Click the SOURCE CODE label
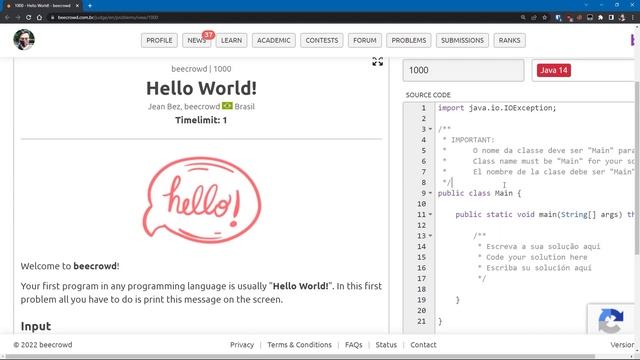The height and width of the screenshot is (360, 640). tap(428, 95)
